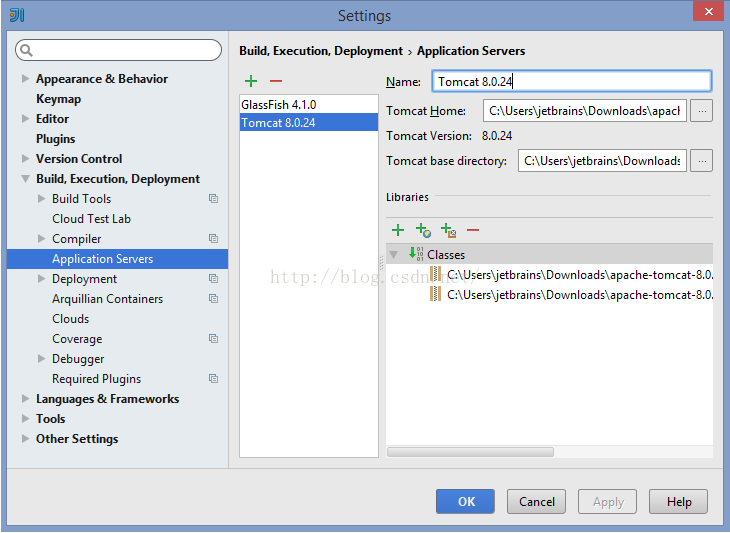Image resolution: width=730 pixels, height=533 pixels.
Task: Close the Settings dialog
Action: [708, 11]
